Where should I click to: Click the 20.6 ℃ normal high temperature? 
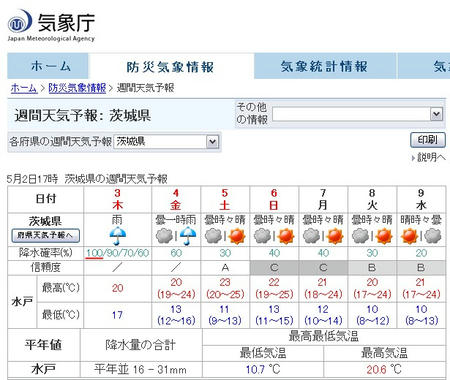click(x=384, y=369)
